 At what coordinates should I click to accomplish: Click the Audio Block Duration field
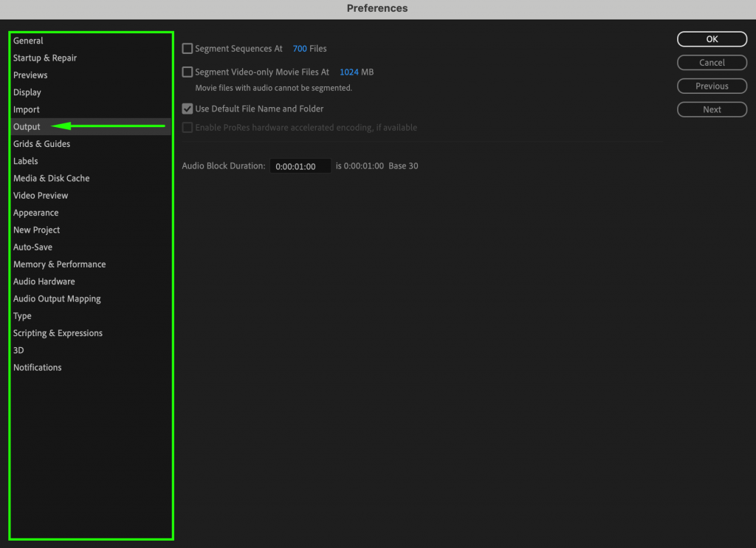300,167
